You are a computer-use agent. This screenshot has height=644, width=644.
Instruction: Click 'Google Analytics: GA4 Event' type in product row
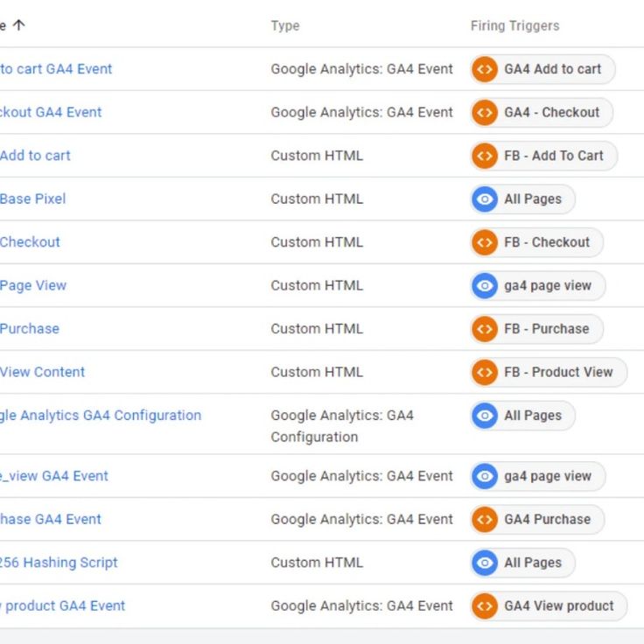[x=362, y=605]
